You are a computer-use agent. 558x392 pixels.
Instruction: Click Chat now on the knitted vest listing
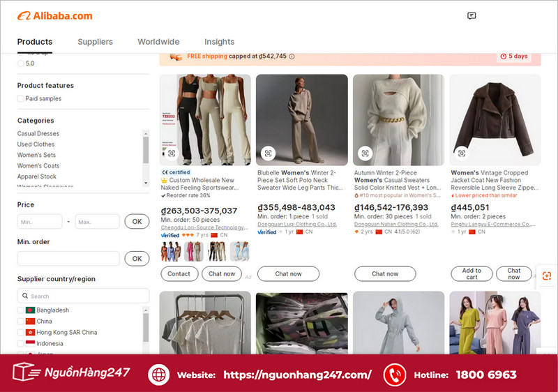[x=385, y=274]
